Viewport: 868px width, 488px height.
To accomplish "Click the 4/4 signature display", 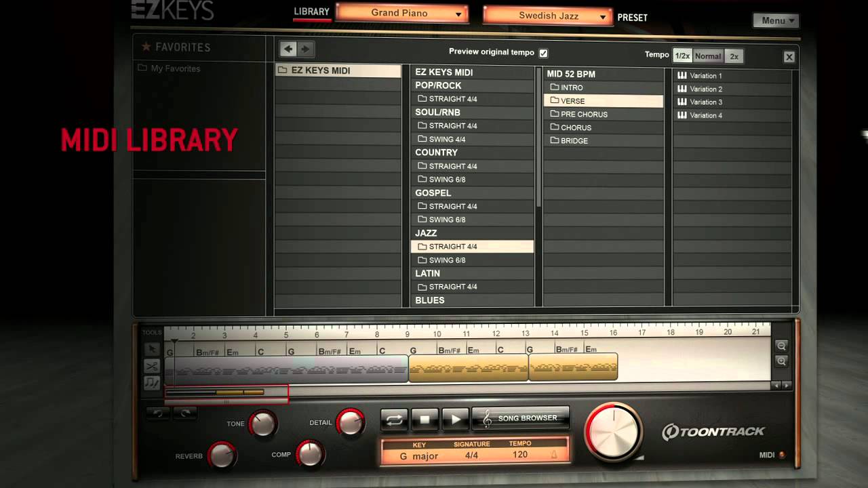I will tap(472, 455).
